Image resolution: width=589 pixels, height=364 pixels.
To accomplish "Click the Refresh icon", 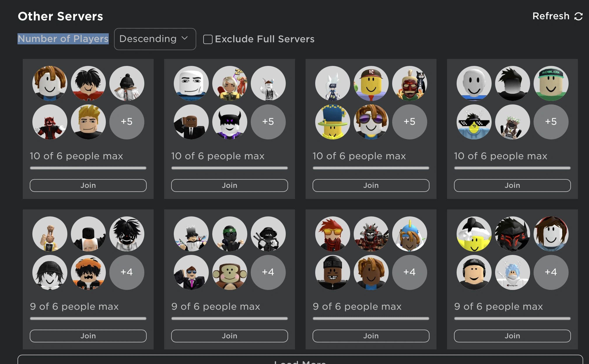I will click(x=579, y=16).
